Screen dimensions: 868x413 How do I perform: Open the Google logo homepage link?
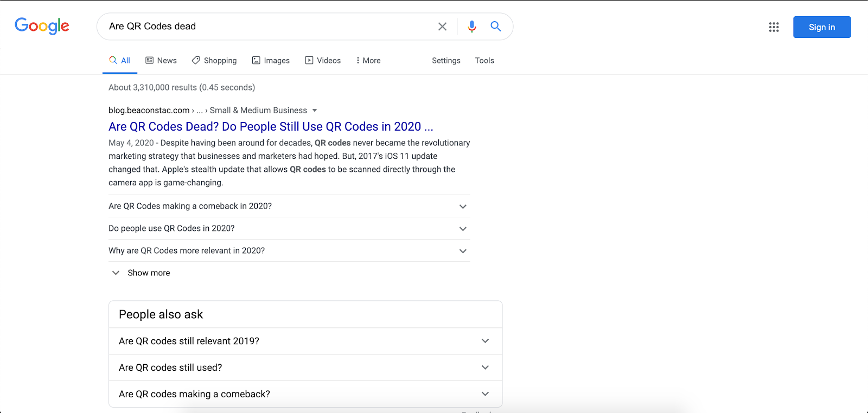coord(42,26)
